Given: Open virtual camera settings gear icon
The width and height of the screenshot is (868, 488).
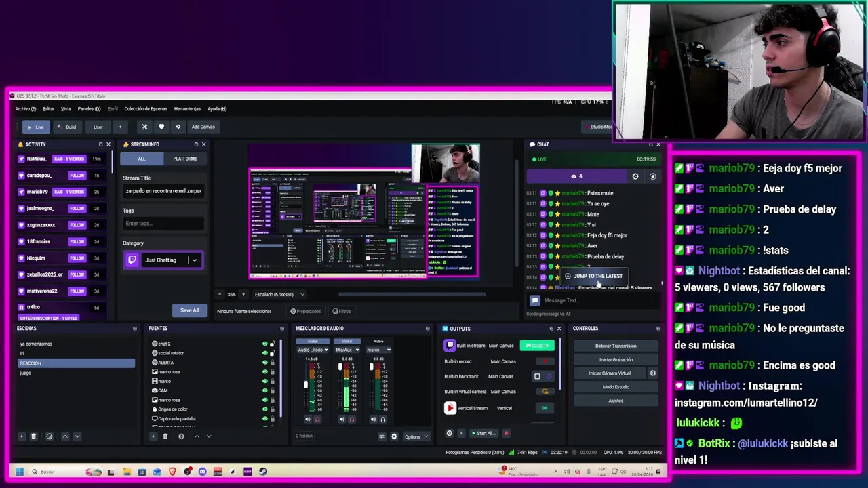Looking at the screenshot, I should pos(653,373).
